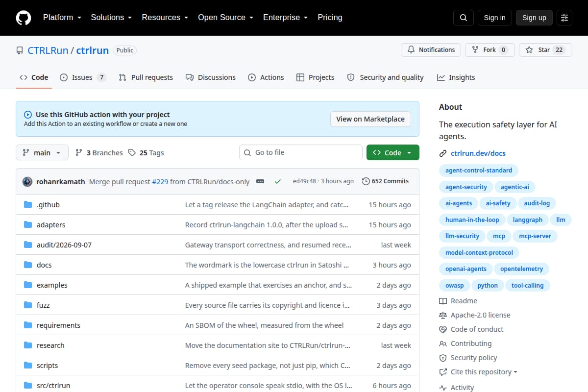The height and width of the screenshot is (392, 588).
Task: Select the agent-security topic tag
Action: [466, 187]
